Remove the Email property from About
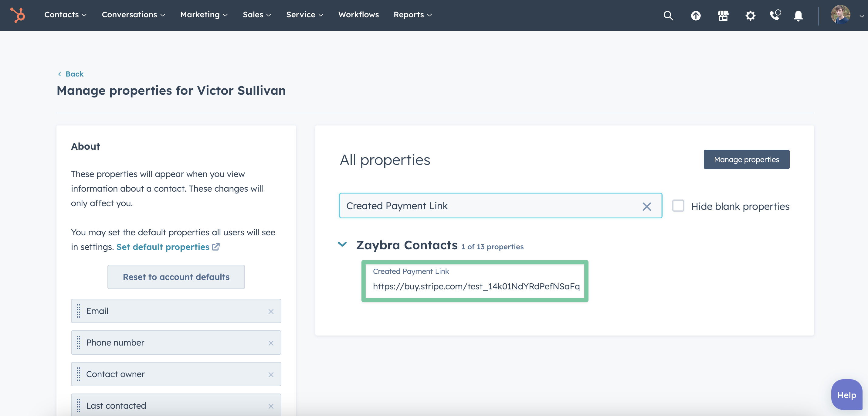The height and width of the screenshot is (416, 868). 271,312
